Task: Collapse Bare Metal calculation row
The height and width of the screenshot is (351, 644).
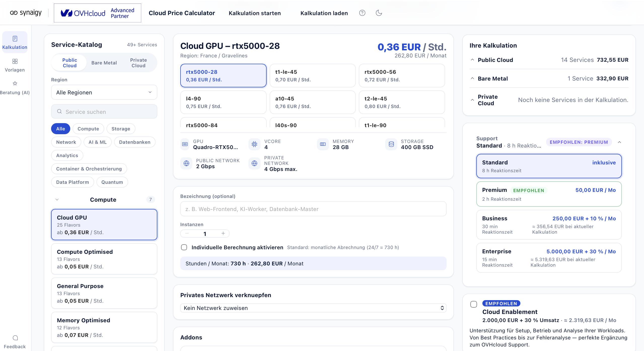Action: click(x=472, y=79)
